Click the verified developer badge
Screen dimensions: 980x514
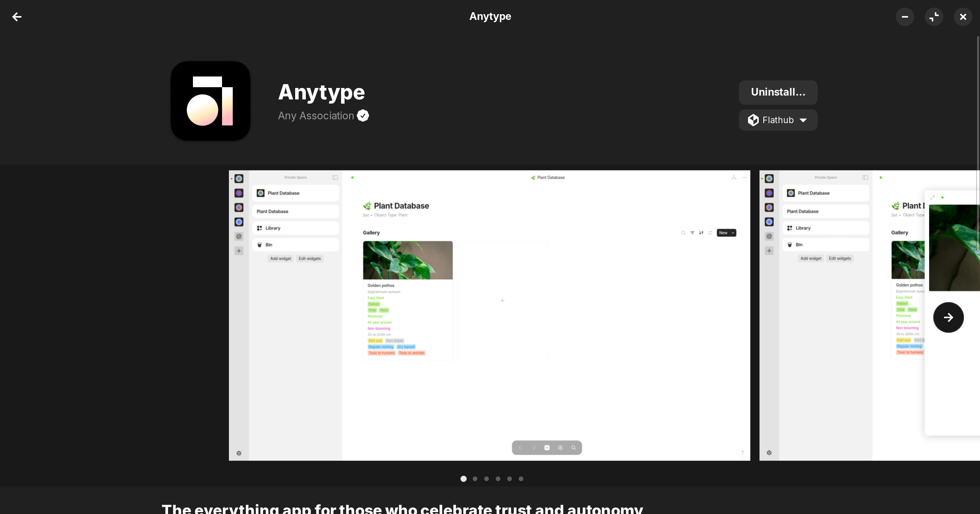coord(363,115)
